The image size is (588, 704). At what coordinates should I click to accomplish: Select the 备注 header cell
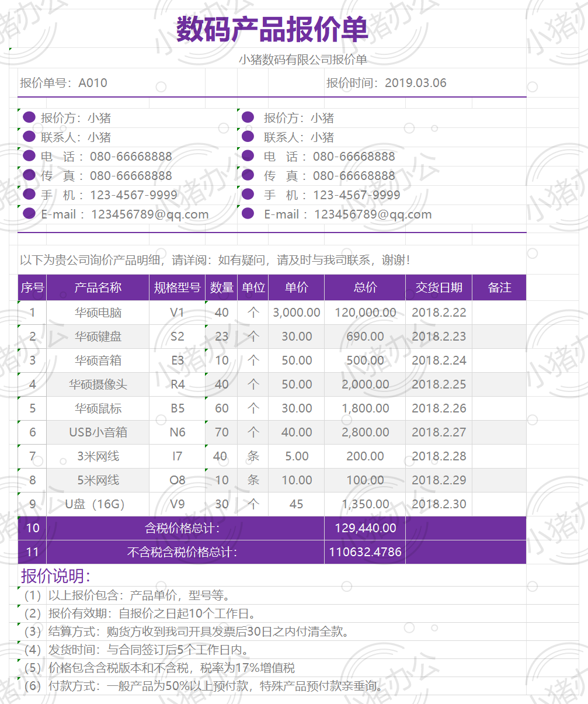pos(500,287)
